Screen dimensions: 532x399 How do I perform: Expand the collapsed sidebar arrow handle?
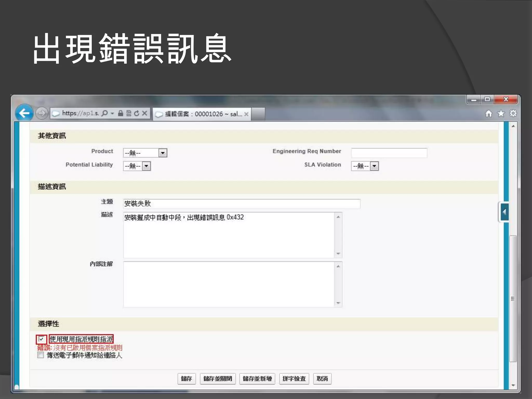pyautogui.click(x=504, y=212)
